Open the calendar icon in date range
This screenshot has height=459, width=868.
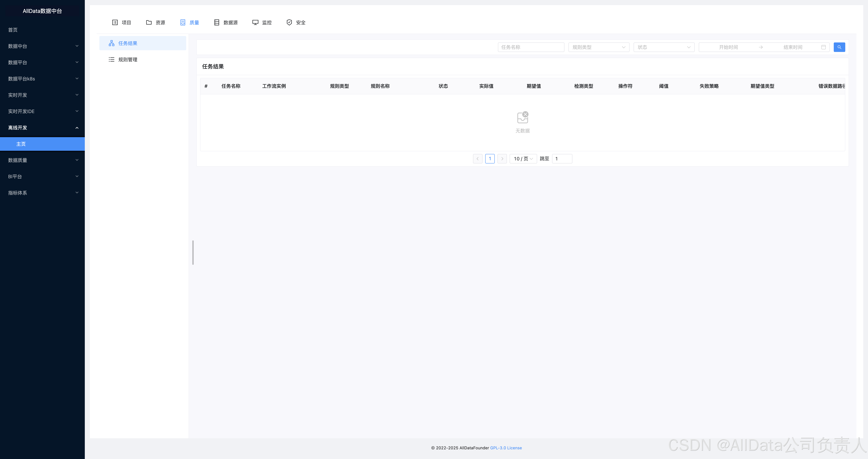coord(823,47)
